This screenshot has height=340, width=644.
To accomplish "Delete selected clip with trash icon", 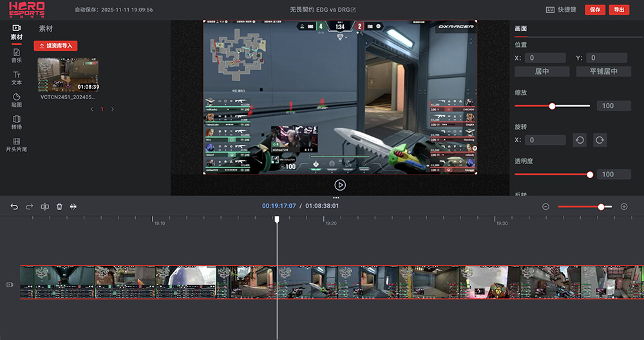I will coord(59,207).
